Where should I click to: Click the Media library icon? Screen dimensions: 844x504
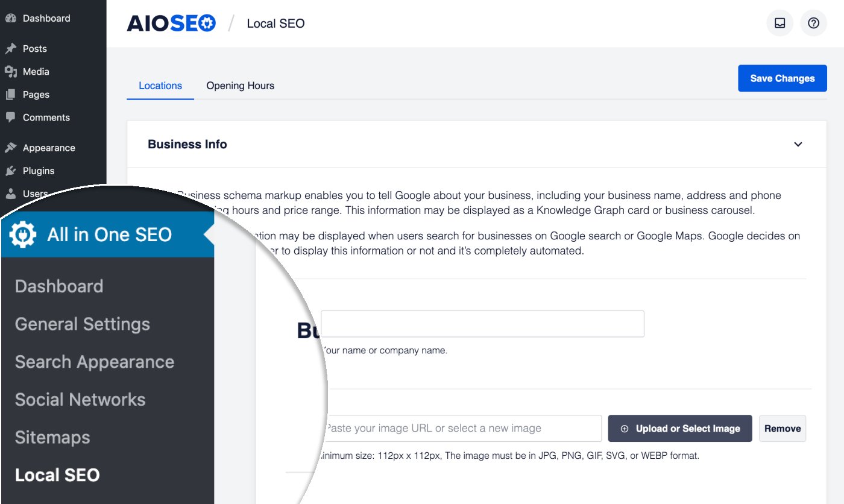tap(10, 72)
